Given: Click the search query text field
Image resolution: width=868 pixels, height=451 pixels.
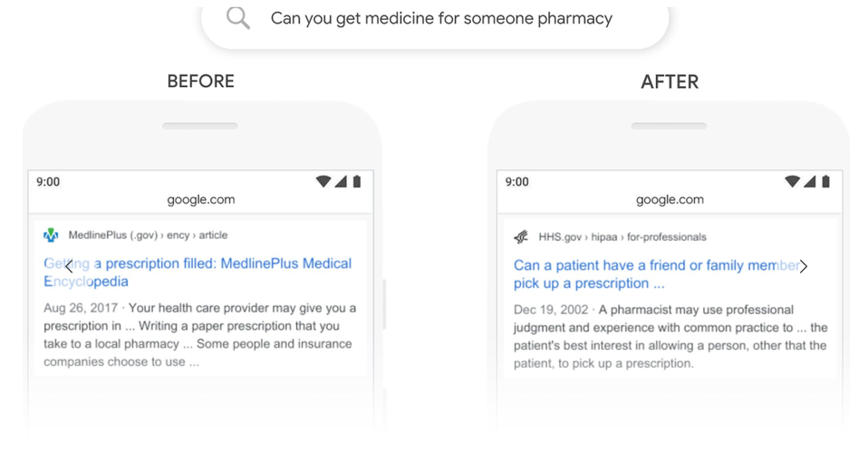Looking at the screenshot, I should (441, 18).
